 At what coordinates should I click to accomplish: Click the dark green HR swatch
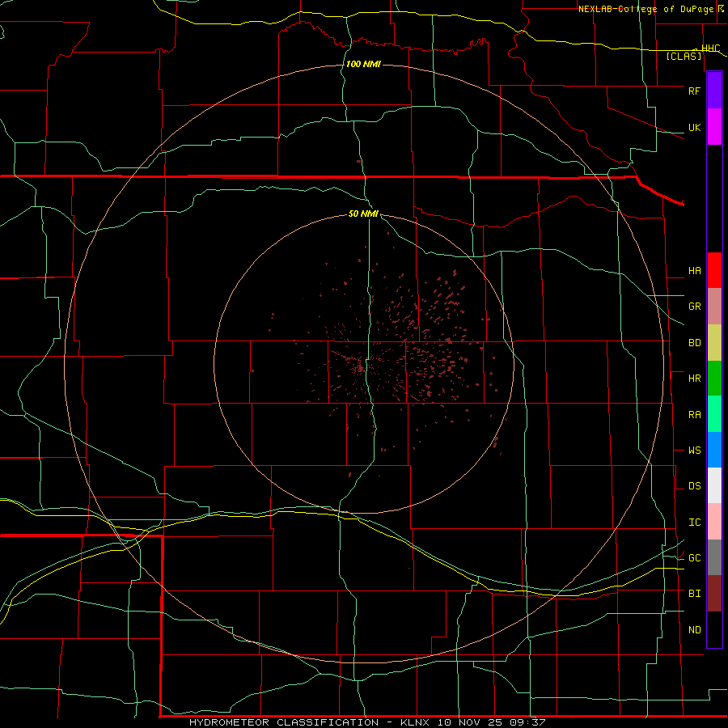point(714,379)
